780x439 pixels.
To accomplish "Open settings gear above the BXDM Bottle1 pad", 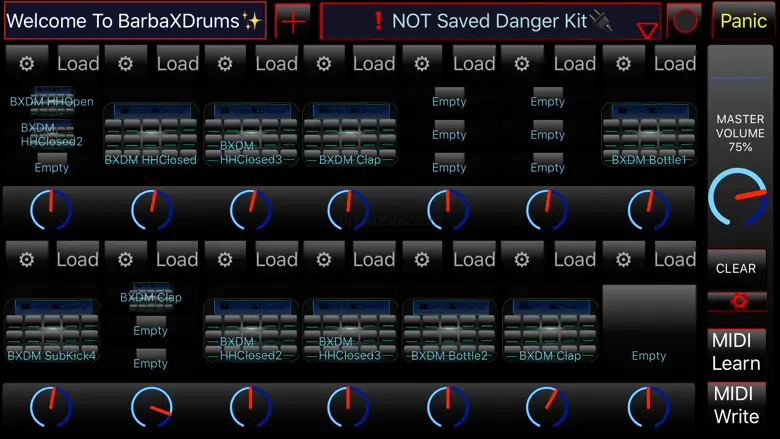I will [x=623, y=64].
